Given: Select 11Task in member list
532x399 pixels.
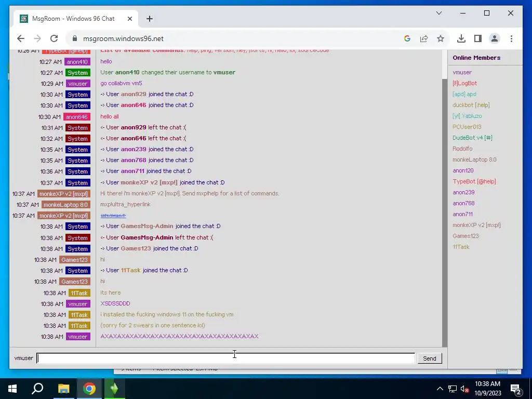Looking at the screenshot, I should tap(461, 247).
